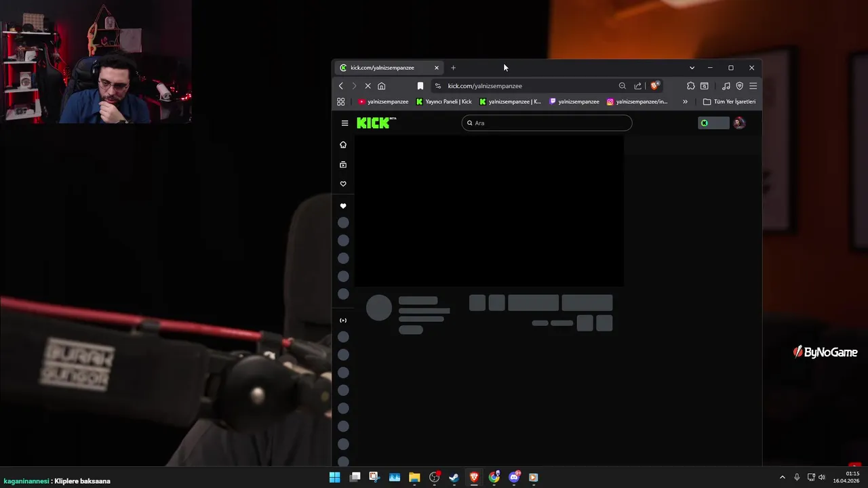Open the tab groups grid icon in bookmarks bar
868x488 pixels.
341,102
